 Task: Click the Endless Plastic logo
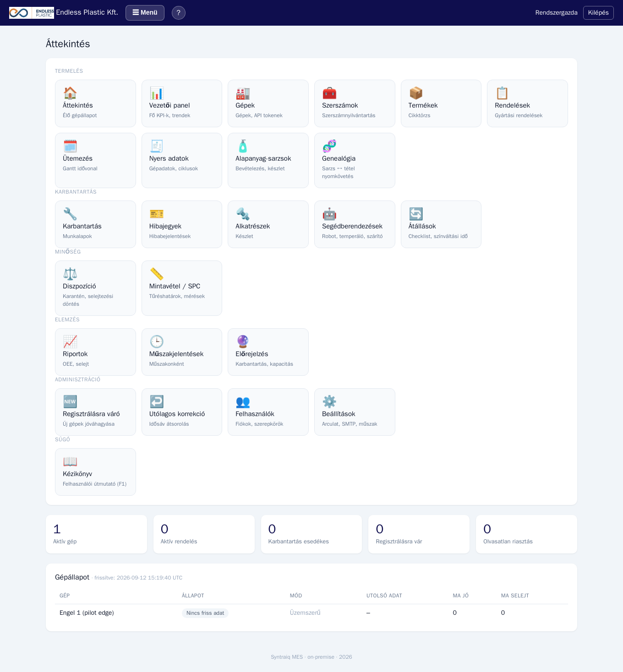pos(32,13)
